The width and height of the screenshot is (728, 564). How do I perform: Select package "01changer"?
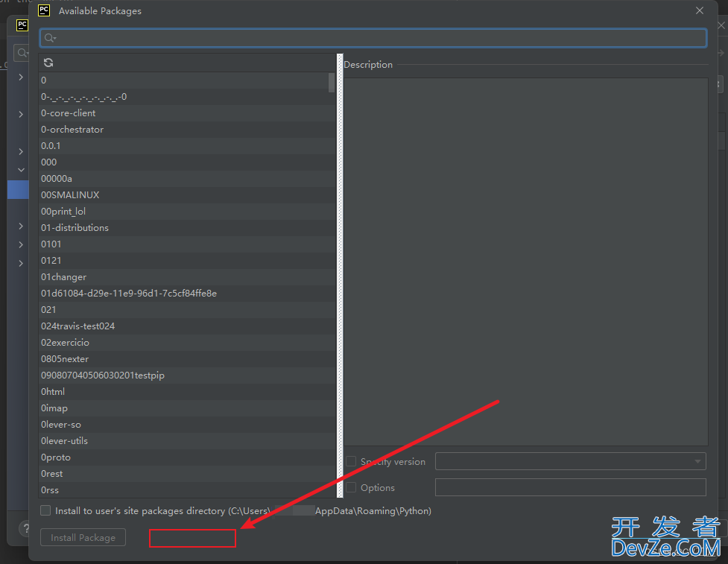[x=186, y=277]
